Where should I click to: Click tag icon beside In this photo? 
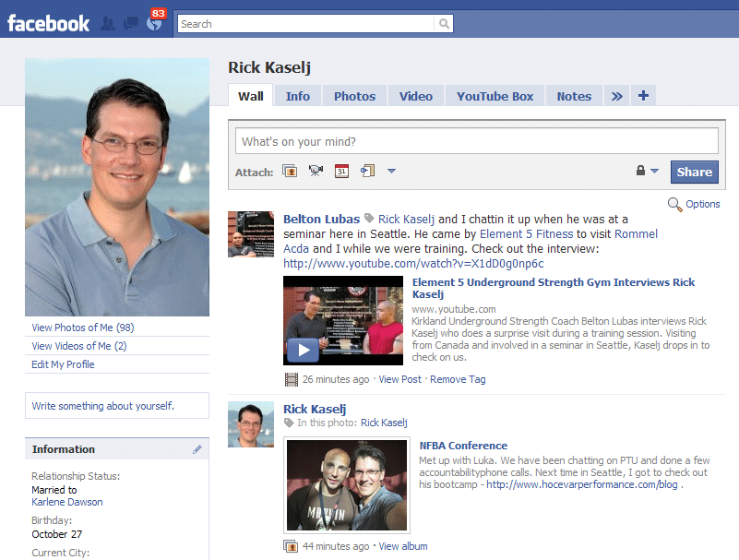pos(289,423)
